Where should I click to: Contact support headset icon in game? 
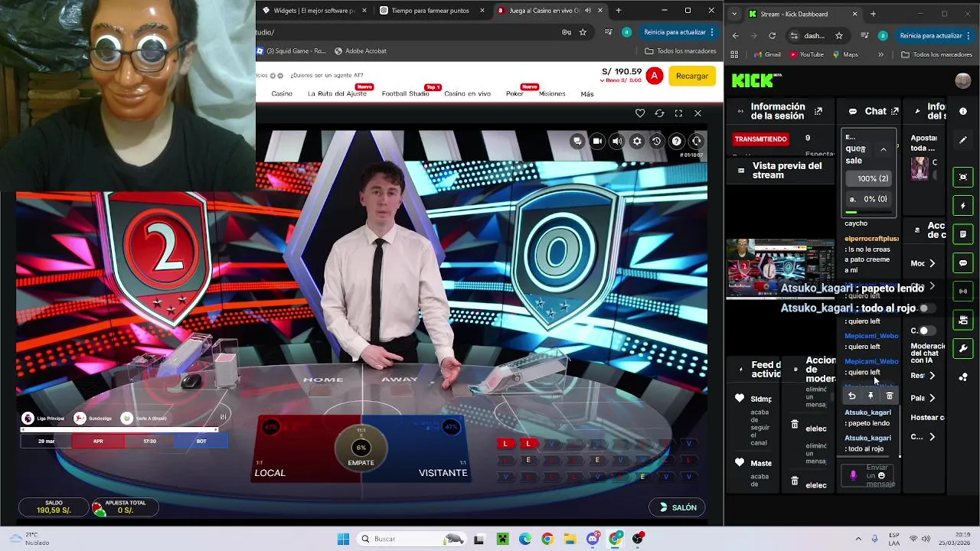point(697,141)
